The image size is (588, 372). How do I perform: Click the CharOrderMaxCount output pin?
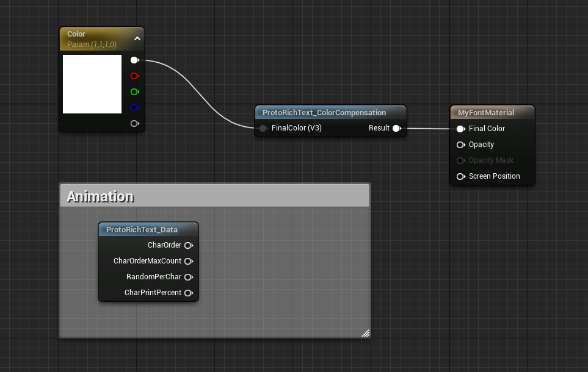[189, 261]
